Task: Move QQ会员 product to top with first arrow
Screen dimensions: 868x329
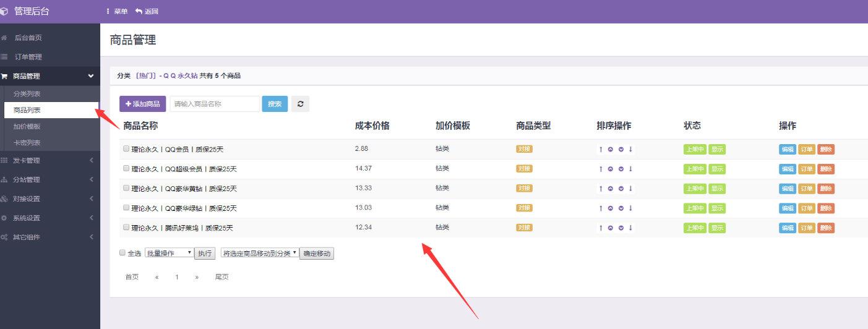Action: pyautogui.click(x=601, y=150)
